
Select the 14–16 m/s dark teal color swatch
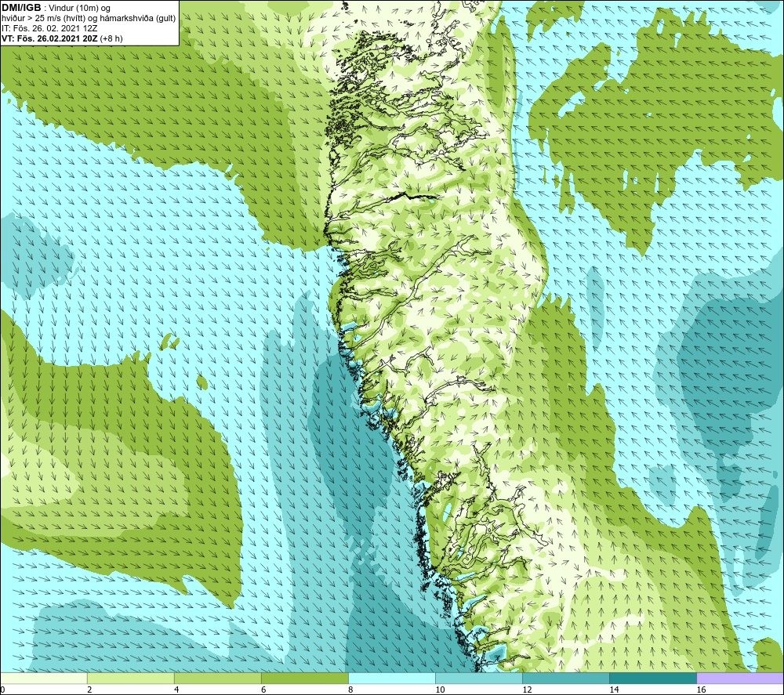pyautogui.click(x=653, y=678)
